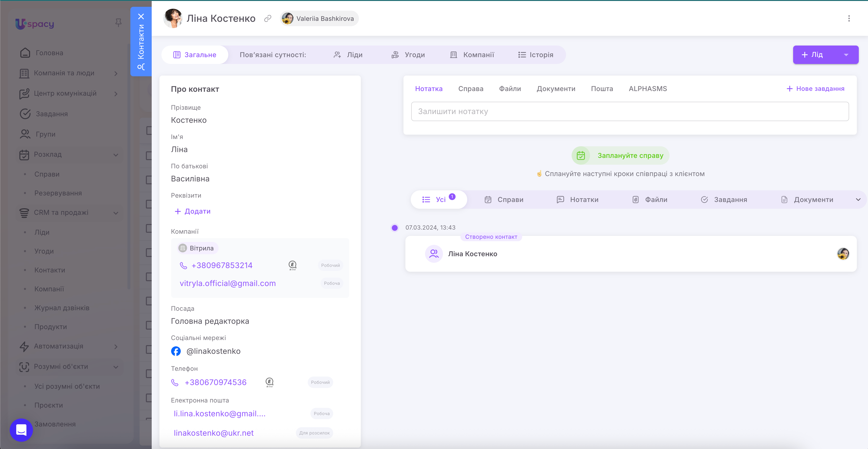Open the Пошта tab
Screen dimensions: 868x449
click(602, 89)
